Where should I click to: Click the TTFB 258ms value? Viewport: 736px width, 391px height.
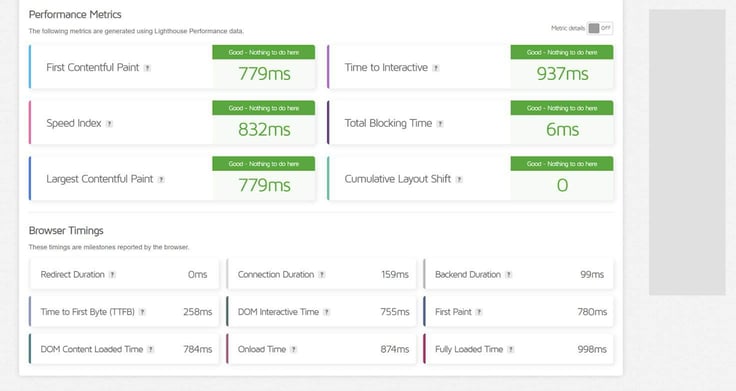pyautogui.click(x=198, y=312)
